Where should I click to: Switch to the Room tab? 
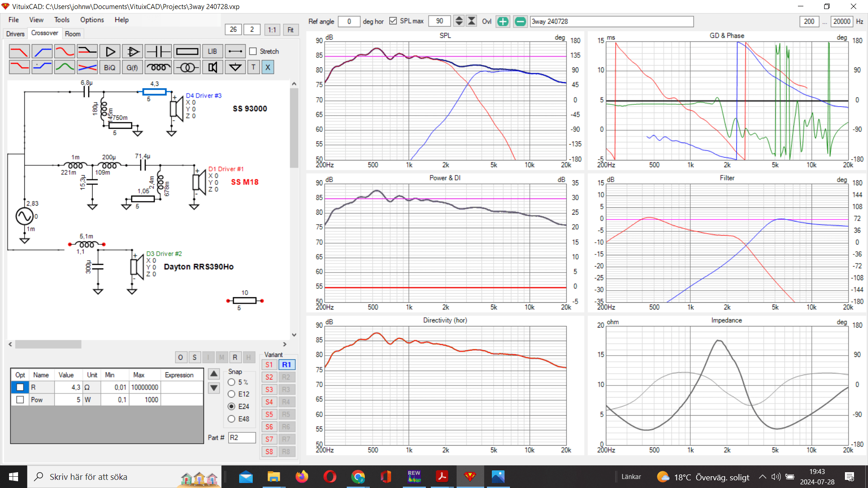point(72,34)
